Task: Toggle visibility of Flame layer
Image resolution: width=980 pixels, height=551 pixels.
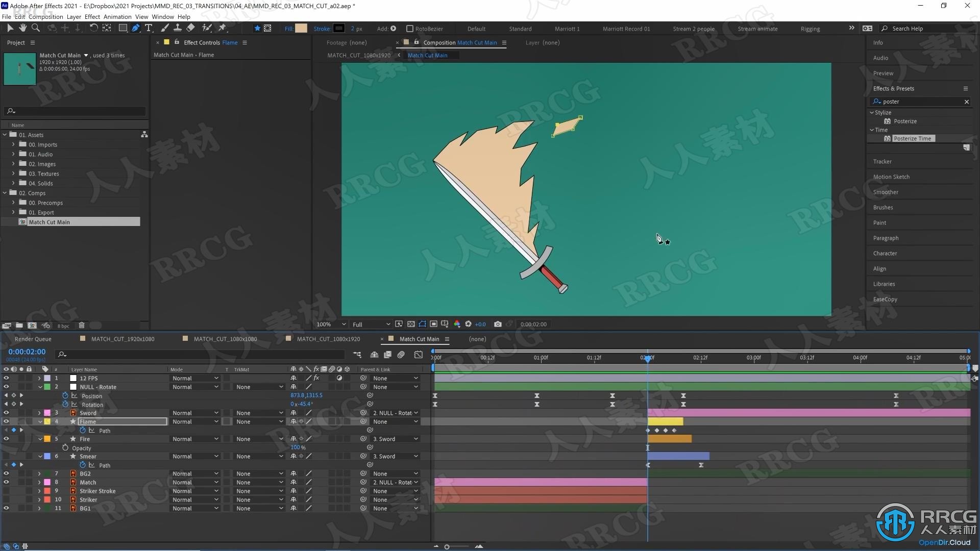Action: [x=6, y=421]
